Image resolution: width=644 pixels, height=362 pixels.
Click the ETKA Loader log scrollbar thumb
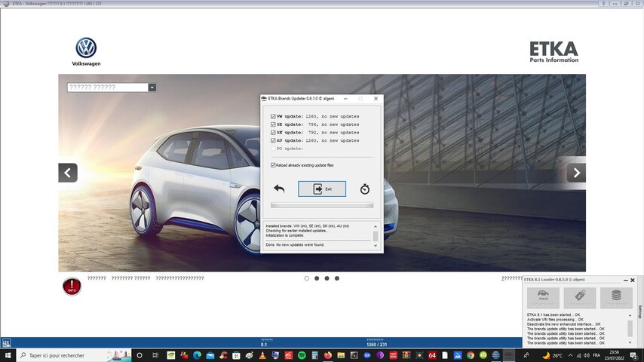(x=630, y=328)
